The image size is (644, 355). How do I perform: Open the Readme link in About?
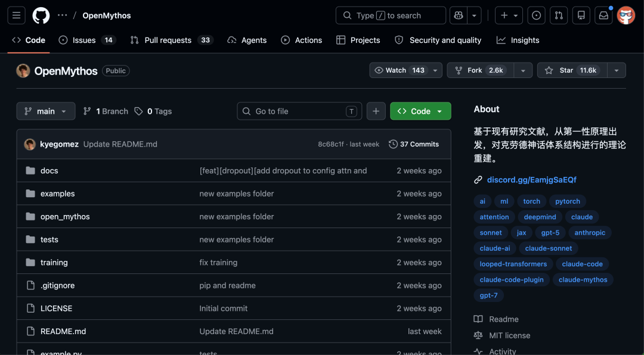(503, 319)
